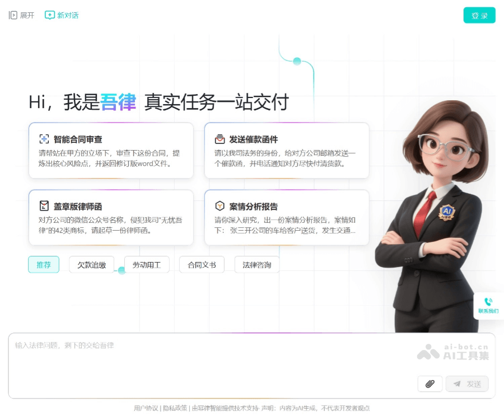Click the 发送催款函件 envelope icon
The image size is (504, 420).
[x=221, y=139]
